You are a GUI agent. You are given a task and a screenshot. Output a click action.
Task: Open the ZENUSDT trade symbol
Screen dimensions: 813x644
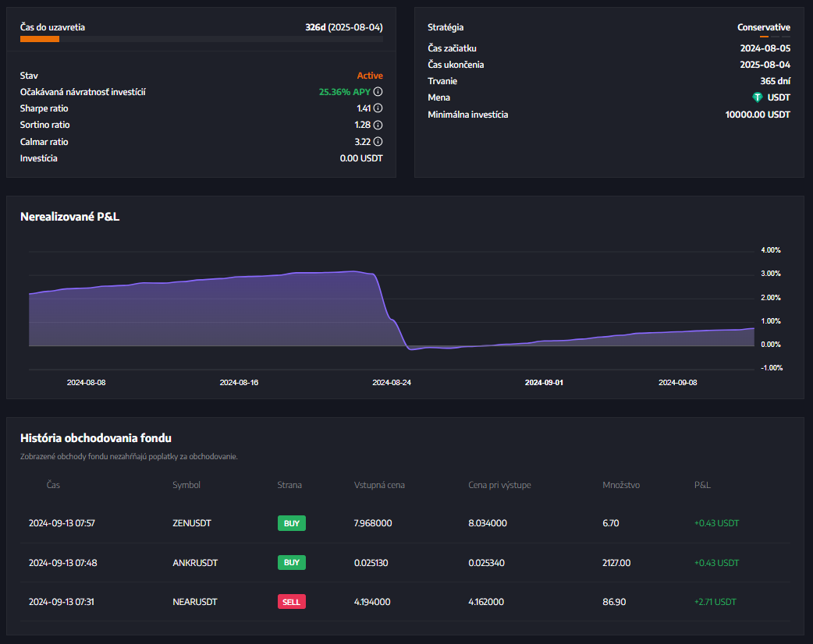(x=191, y=523)
